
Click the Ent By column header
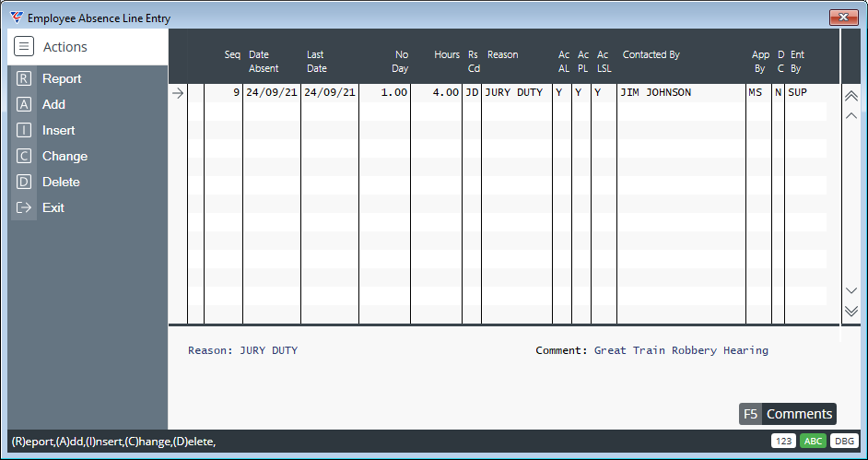[x=797, y=62]
